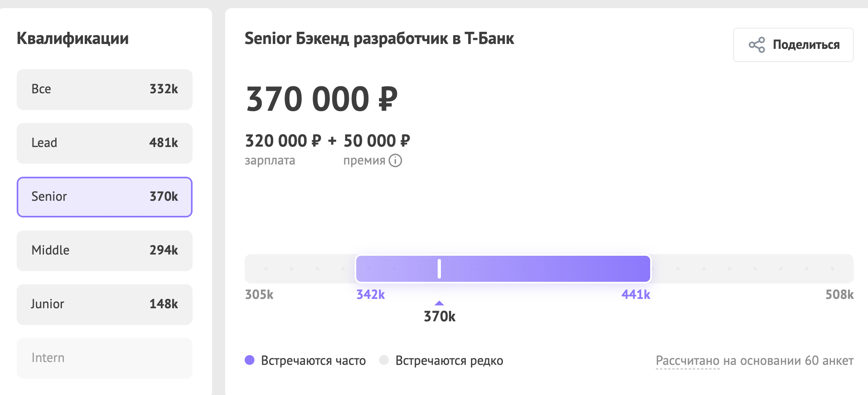The height and width of the screenshot is (395, 868).
Task: Click the 441k upper range label
Action: tap(636, 294)
